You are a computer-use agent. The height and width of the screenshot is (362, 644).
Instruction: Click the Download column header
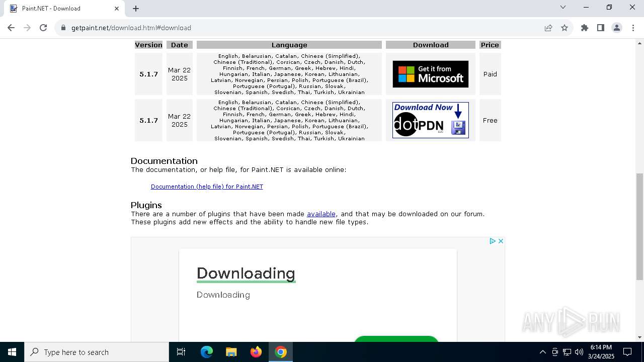pyautogui.click(x=431, y=45)
